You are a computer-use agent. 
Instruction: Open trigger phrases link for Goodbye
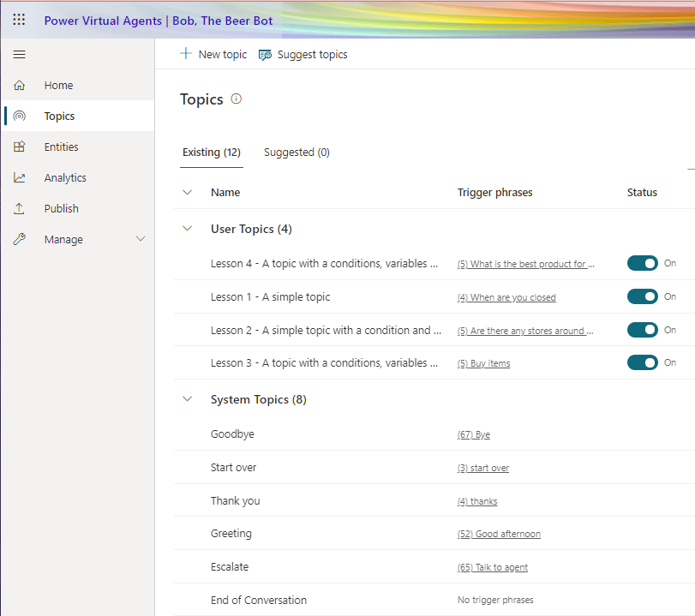click(x=474, y=435)
